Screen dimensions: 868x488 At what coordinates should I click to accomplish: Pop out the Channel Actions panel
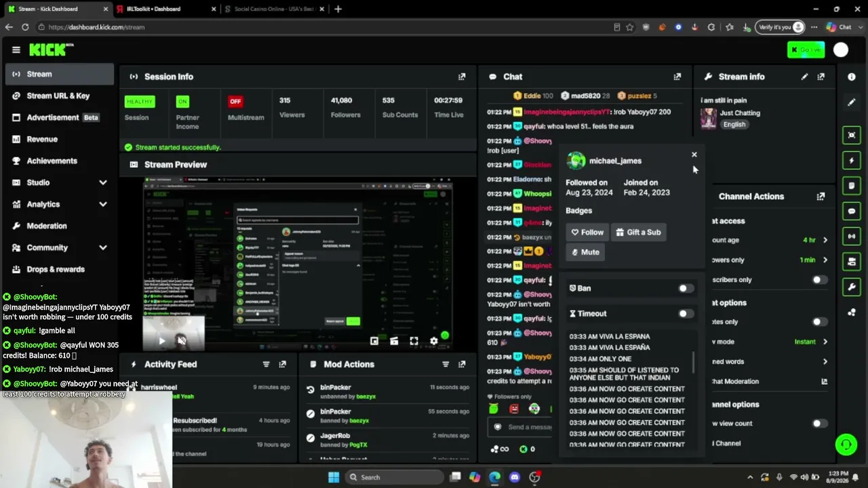point(821,197)
